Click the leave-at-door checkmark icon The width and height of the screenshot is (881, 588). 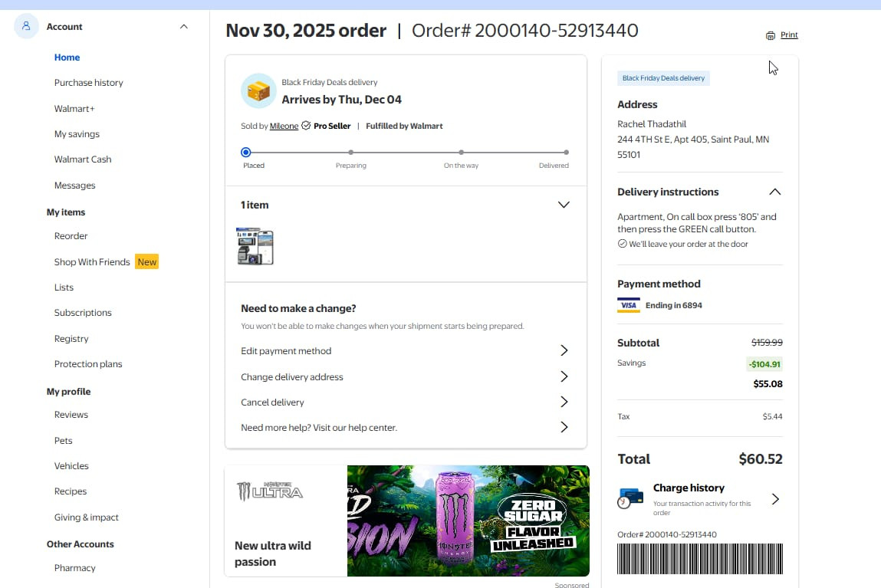tap(622, 244)
